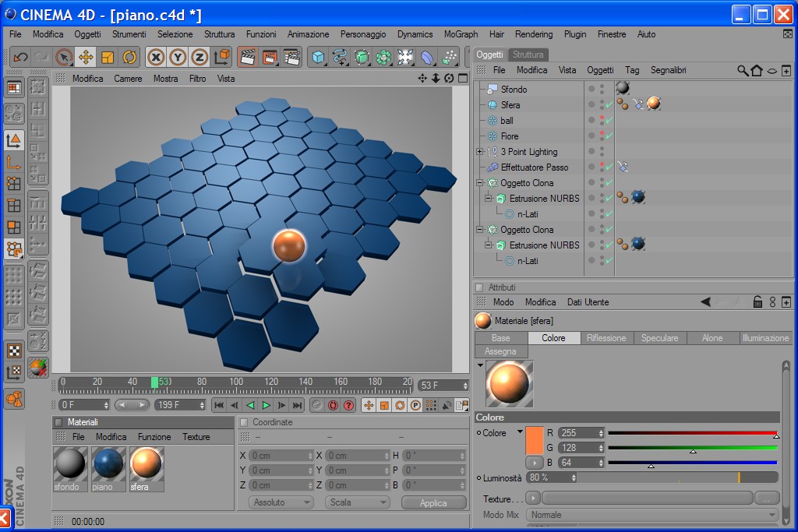
Task: Click the current frame 53 F field
Action: point(443,386)
